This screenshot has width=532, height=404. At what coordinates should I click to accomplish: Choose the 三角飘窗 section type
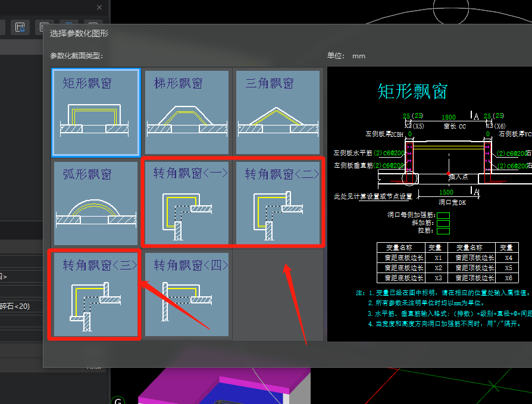click(x=278, y=112)
